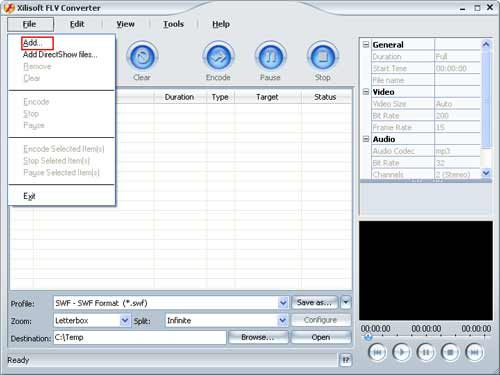Click the Clear toolbar icon
The width and height of the screenshot is (500, 375).
(x=142, y=57)
